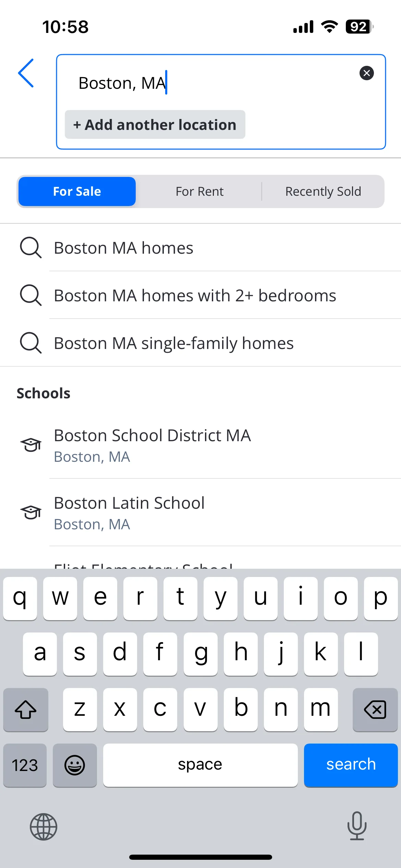
Task: Switch keyboard language with the globe icon
Action: point(44,827)
